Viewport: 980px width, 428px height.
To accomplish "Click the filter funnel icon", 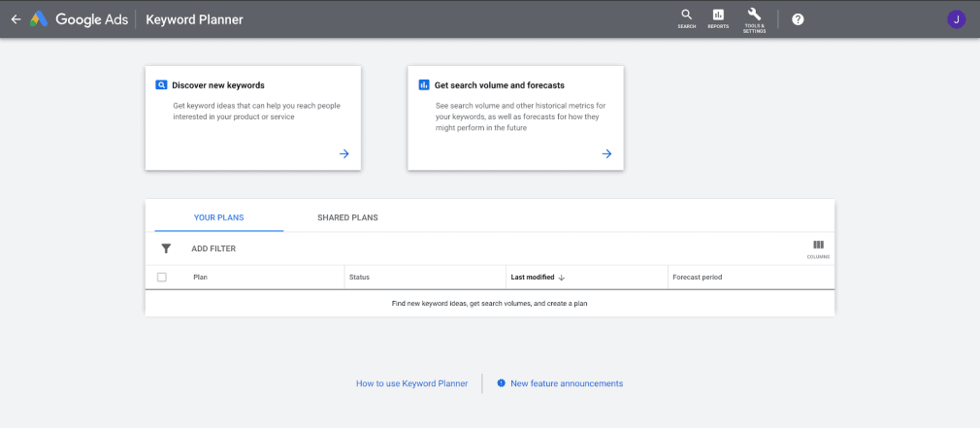I will [x=166, y=248].
